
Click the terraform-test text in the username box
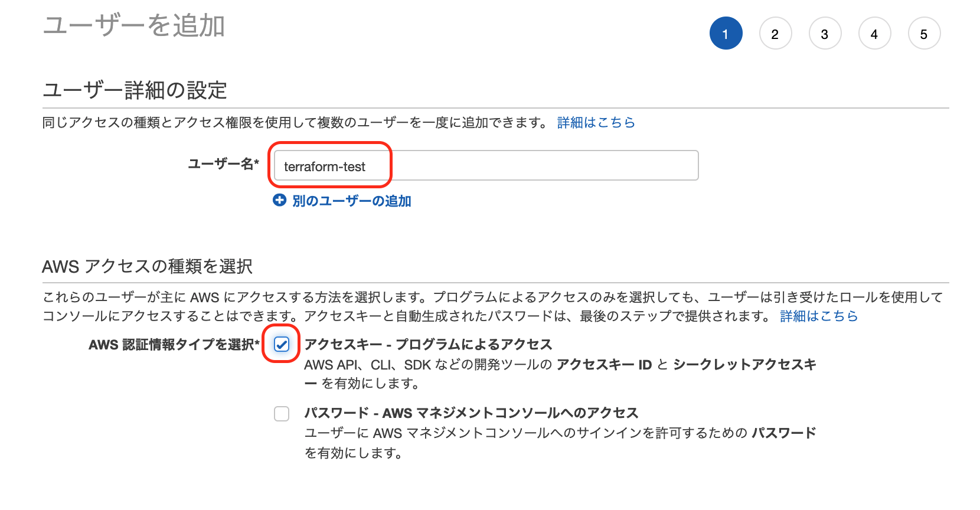click(x=325, y=166)
